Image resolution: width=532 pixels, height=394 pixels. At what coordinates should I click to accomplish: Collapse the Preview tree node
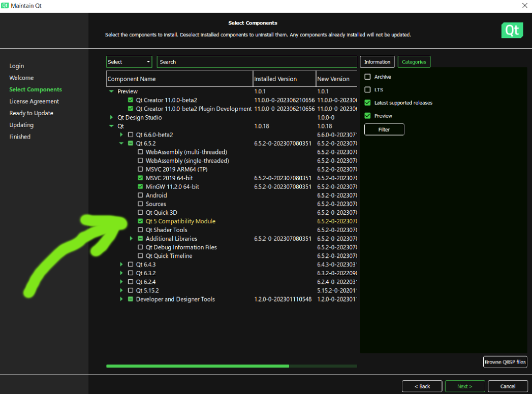111,91
